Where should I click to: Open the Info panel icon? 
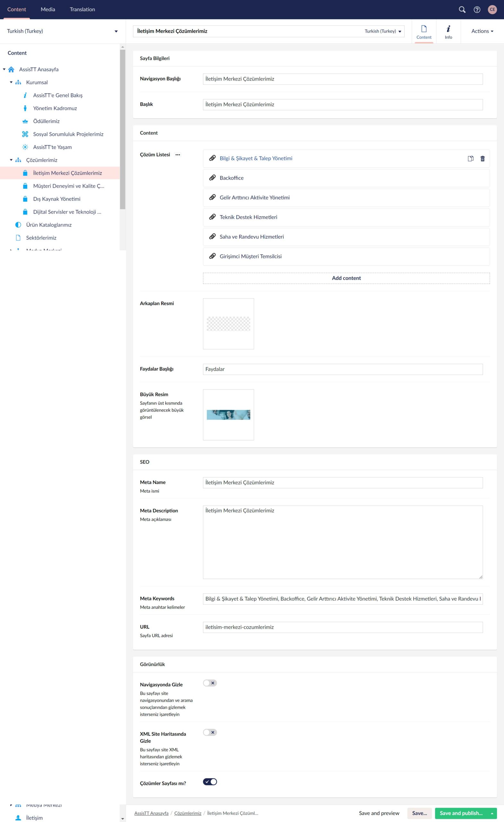coord(448,32)
